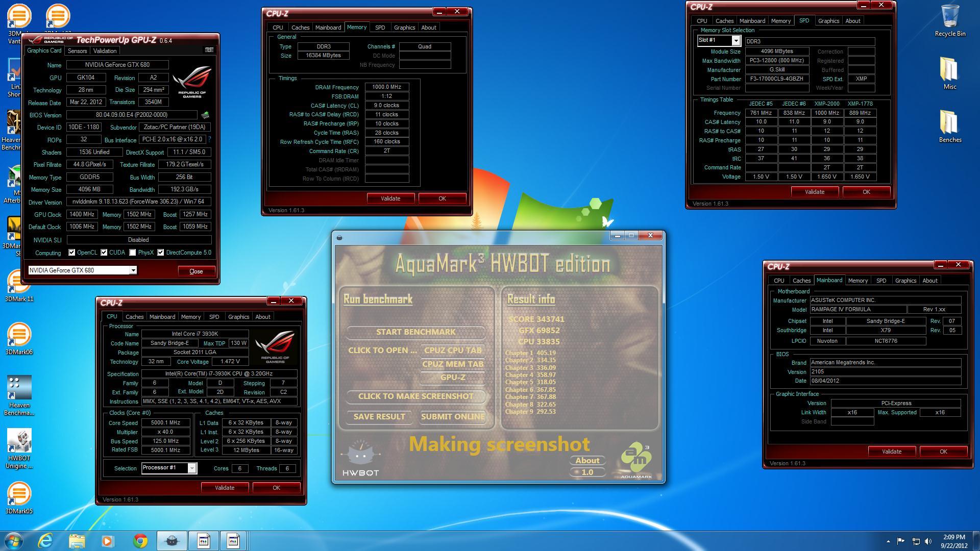
Task: Show hidden tray icons arrow
Action: (x=888, y=541)
